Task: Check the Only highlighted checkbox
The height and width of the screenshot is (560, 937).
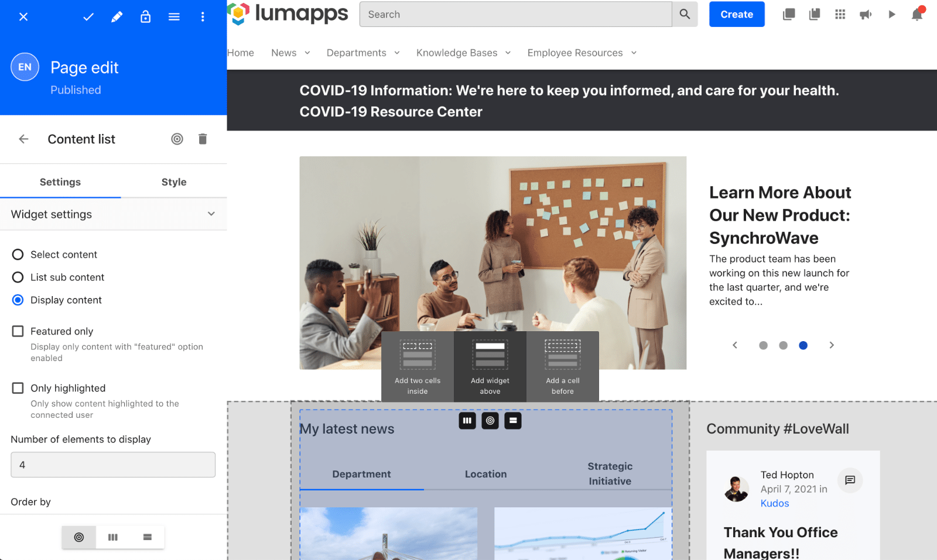Action: 18,388
